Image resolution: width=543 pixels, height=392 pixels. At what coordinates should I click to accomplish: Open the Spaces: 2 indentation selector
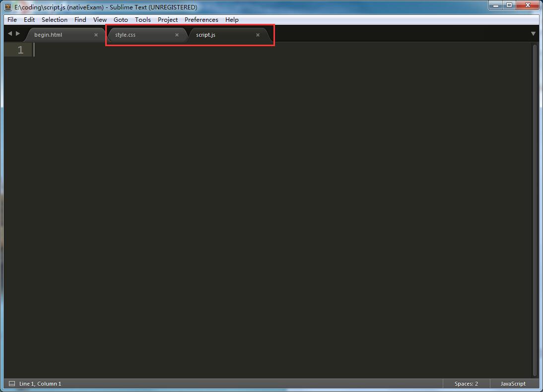coord(466,384)
